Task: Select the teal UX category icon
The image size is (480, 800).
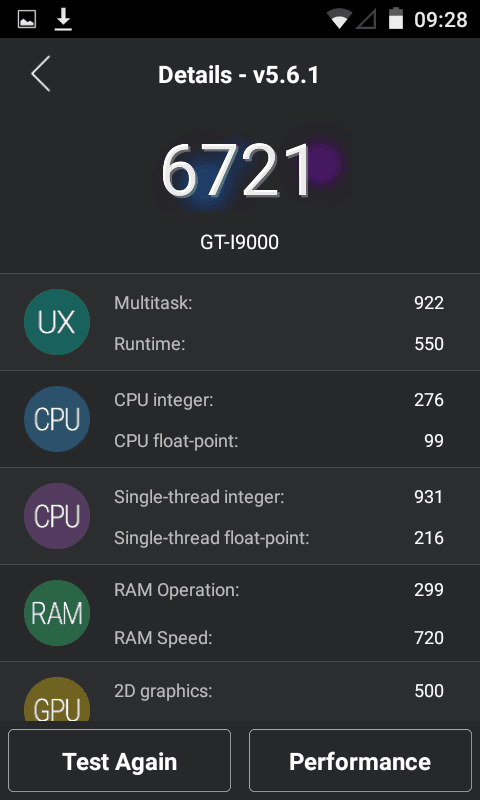Action: pos(57,322)
